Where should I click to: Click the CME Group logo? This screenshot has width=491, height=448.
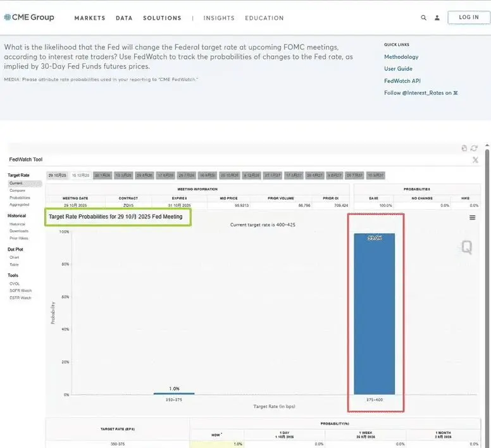coord(29,17)
